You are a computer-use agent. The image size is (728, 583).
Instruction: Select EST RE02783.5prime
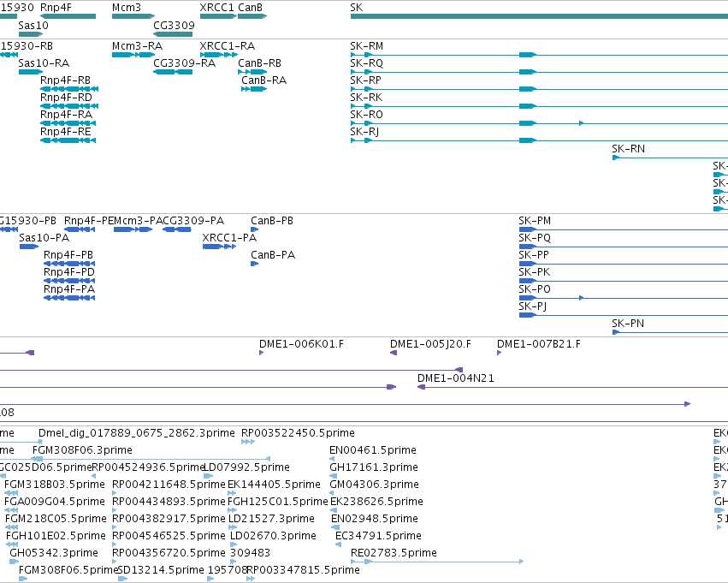click(x=437, y=562)
